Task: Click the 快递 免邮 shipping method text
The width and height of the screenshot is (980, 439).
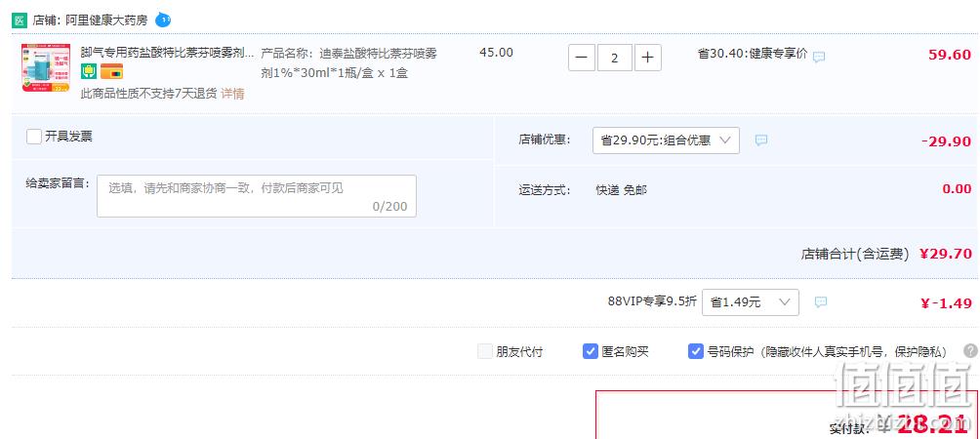Action: 621,190
